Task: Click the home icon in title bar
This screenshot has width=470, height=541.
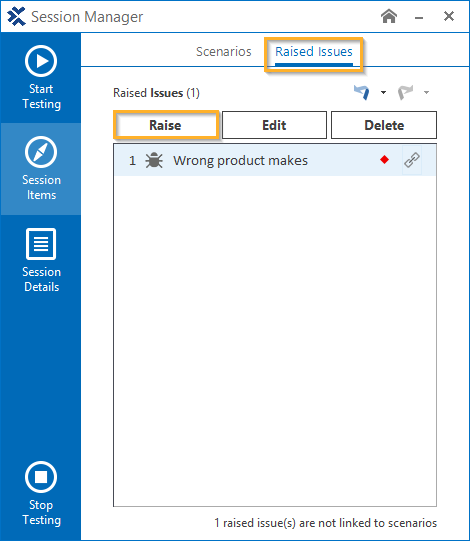Action: tap(389, 16)
